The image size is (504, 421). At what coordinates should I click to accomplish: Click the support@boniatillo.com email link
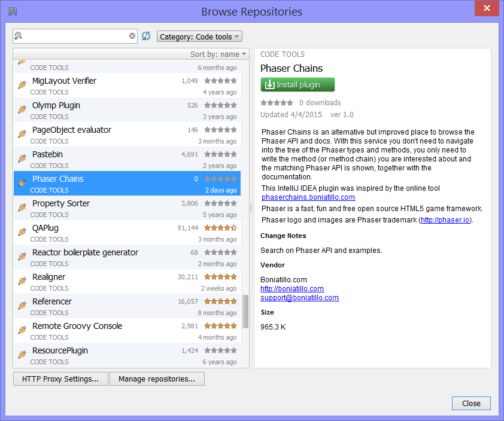[x=299, y=298]
